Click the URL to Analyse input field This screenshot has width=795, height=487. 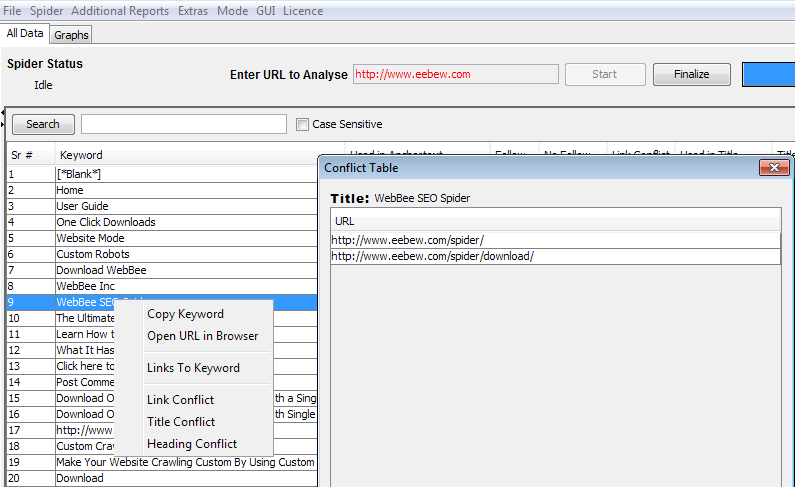coord(456,74)
